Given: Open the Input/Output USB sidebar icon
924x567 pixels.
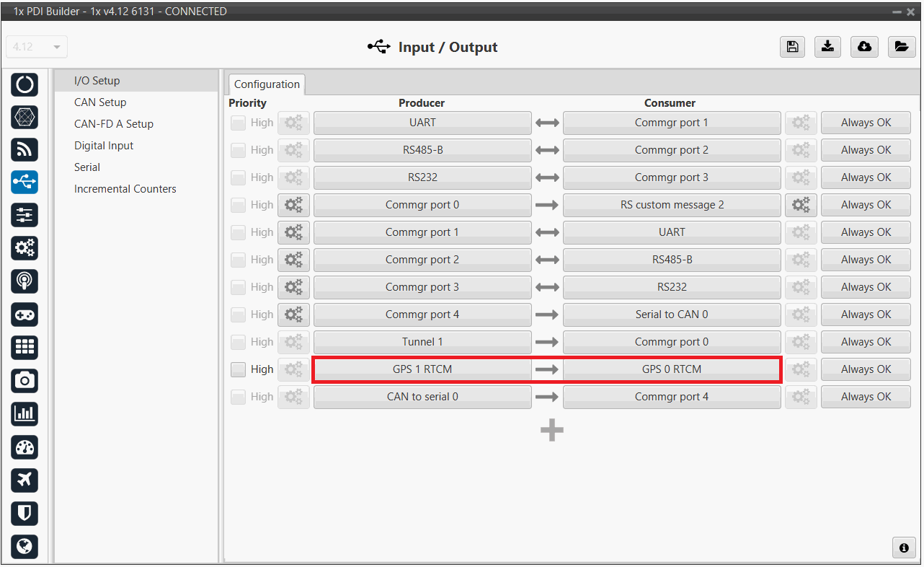Looking at the screenshot, I should point(25,182).
